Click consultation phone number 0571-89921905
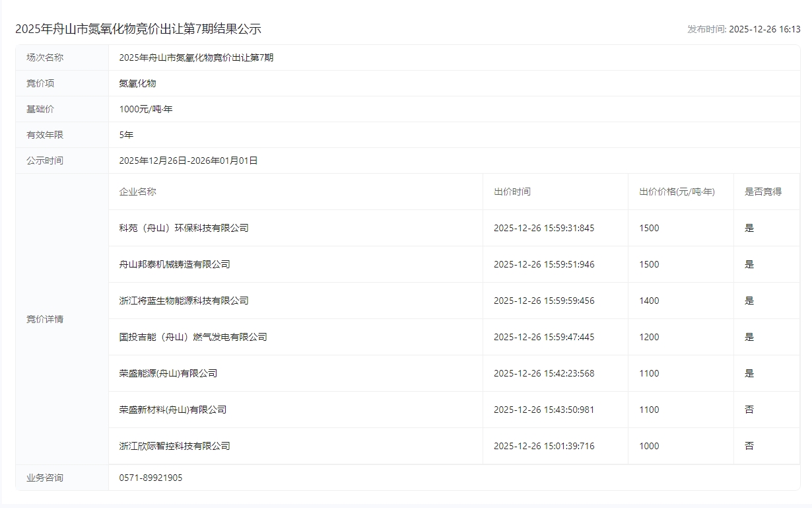The height and width of the screenshot is (508, 812). click(x=151, y=478)
